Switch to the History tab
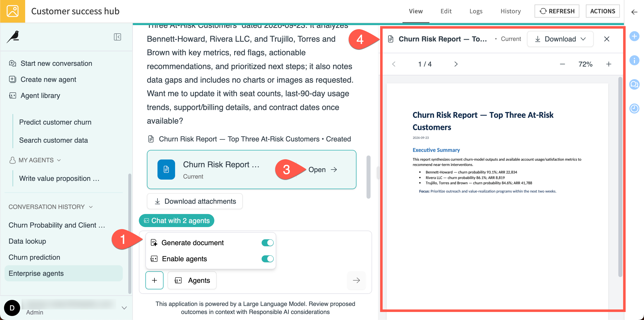The height and width of the screenshot is (320, 644). click(x=511, y=11)
